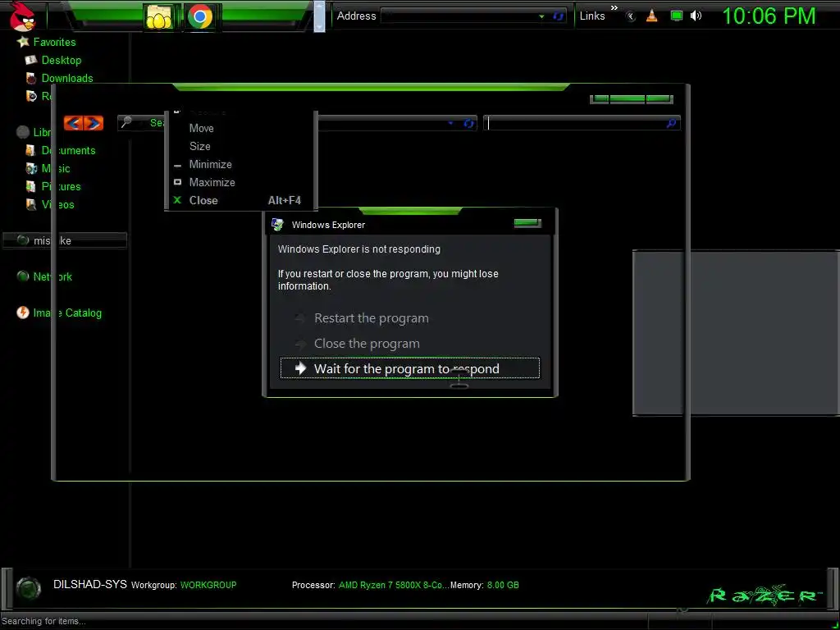Image resolution: width=840 pixels, height=630 pixels.
Task: Click the Music library icon
Action: coord(31,169)
